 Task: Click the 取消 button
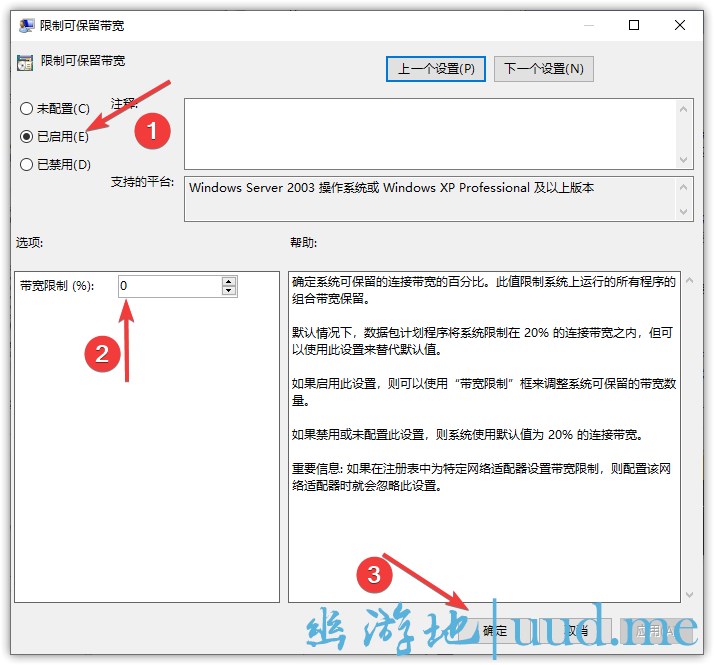(576, 631)
